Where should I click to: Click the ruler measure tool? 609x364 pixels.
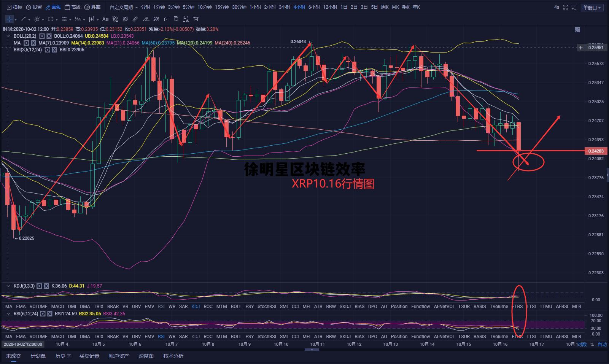135,19
